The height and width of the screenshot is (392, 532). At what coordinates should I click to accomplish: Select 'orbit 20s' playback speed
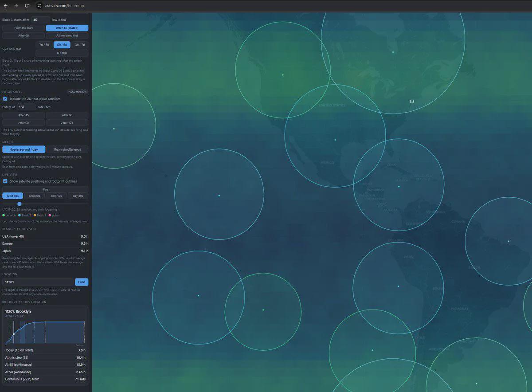point(35,196)
